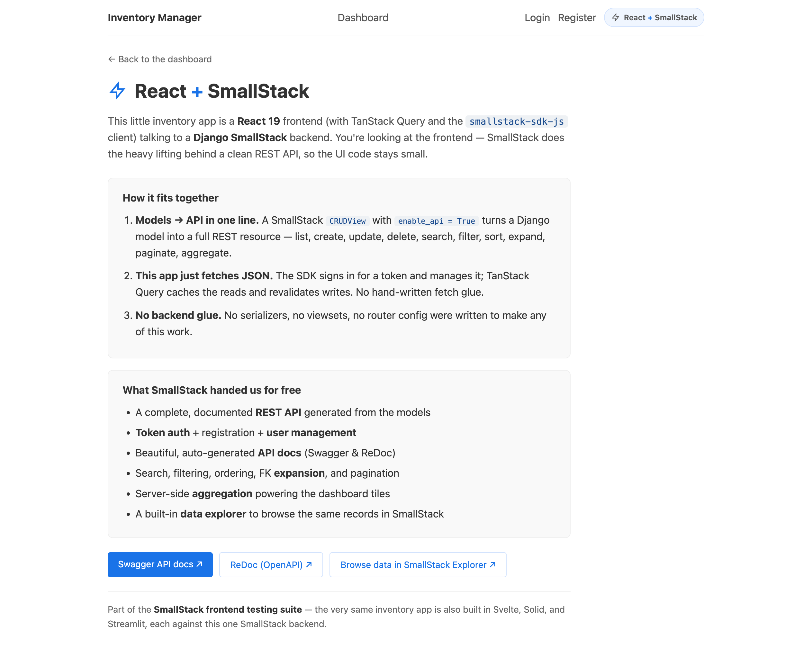
Task: Click the How it fits together heading
Action: (170, 198)
